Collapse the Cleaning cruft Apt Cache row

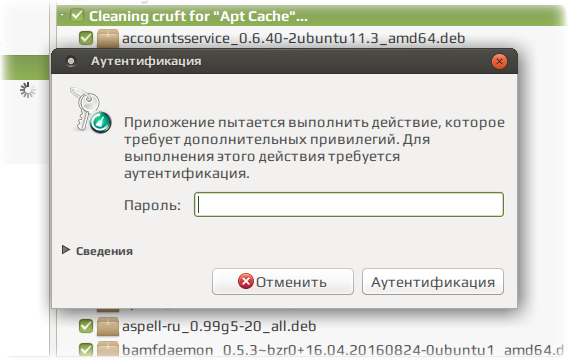point(62,15)
